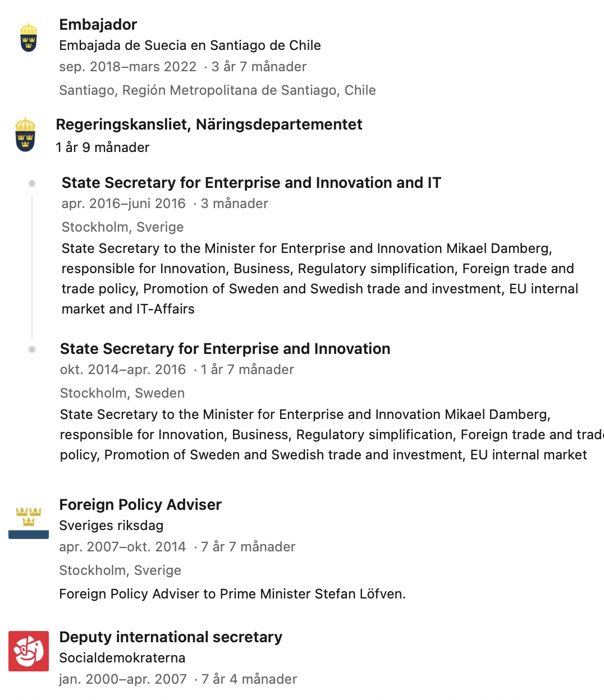Select the timeline dot beside Enterprise and Innovation and IT
The width and height of the screenshot is (604, 700).
pos(32,183)
